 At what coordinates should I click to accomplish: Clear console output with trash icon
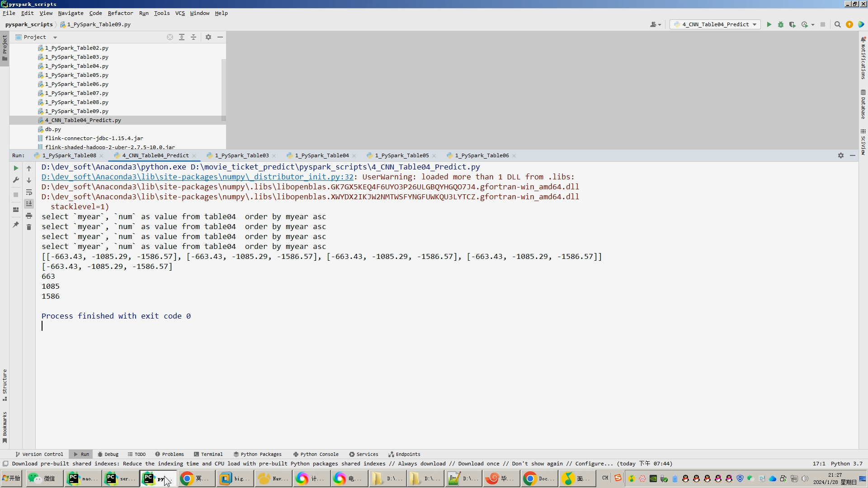pyautogui.click(x=29, y=227)
